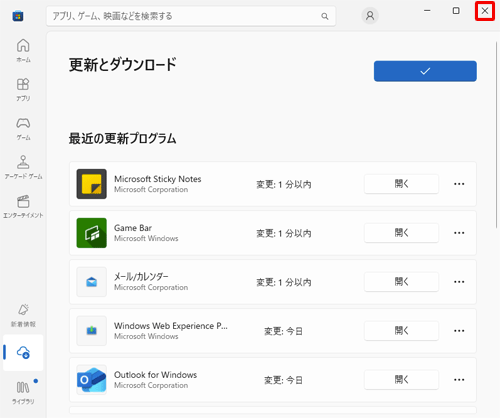This screenshot has width=500, height=418.
Task: Click in the app search field
Action: point(191,16)
